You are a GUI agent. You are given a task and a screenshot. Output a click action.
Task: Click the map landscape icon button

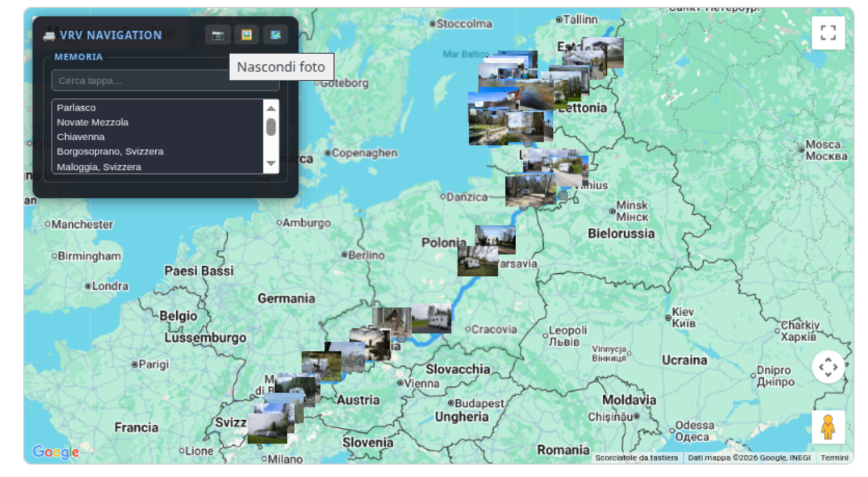pyautogui.click(x=276, y=35)
